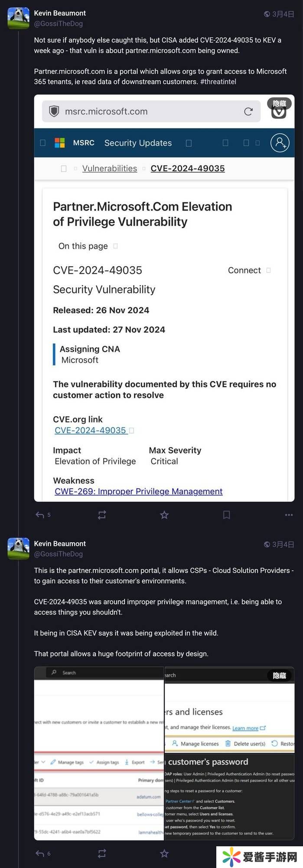The height and width of the screenshot is (868, 303).
Task: Bookmark the first Kevin Beaumont post
Action: pos(226,515)
